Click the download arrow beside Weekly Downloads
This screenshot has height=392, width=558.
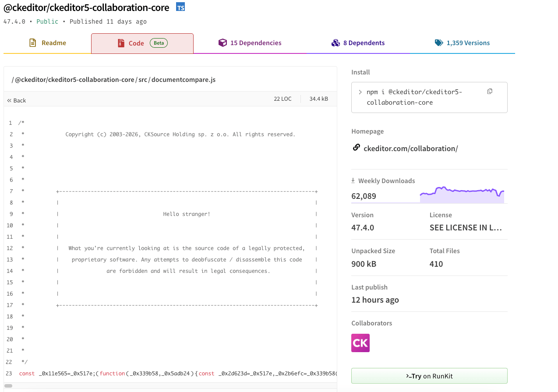tap(353, 180)
